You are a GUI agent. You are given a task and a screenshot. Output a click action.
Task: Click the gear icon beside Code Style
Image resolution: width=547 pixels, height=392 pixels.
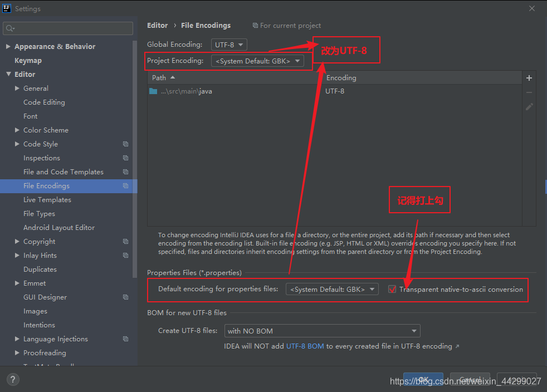point(125,144)
